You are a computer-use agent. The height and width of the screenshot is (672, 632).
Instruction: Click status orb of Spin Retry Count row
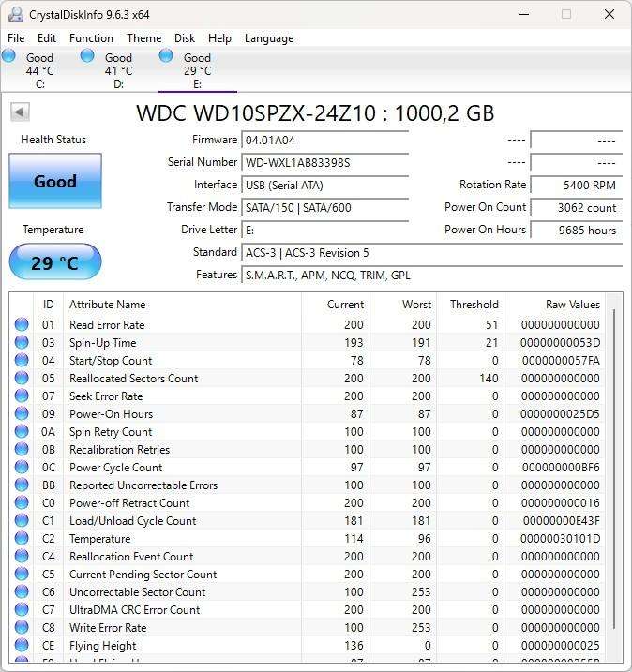[x=22, y=431]
